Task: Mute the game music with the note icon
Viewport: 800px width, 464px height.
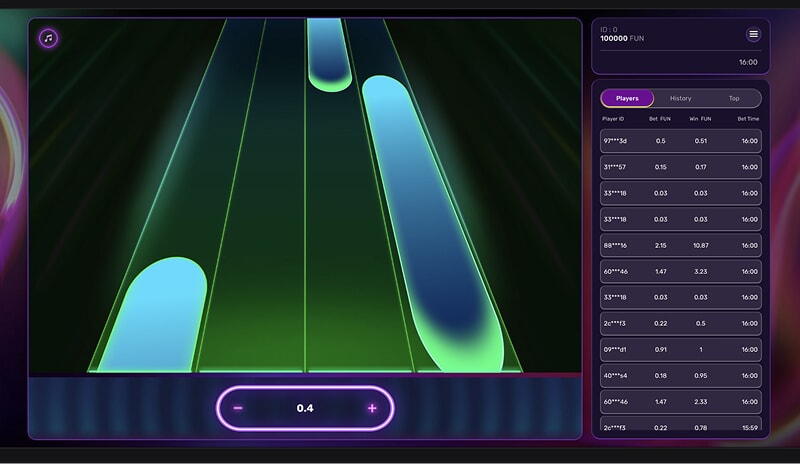Action: point(48,38)
